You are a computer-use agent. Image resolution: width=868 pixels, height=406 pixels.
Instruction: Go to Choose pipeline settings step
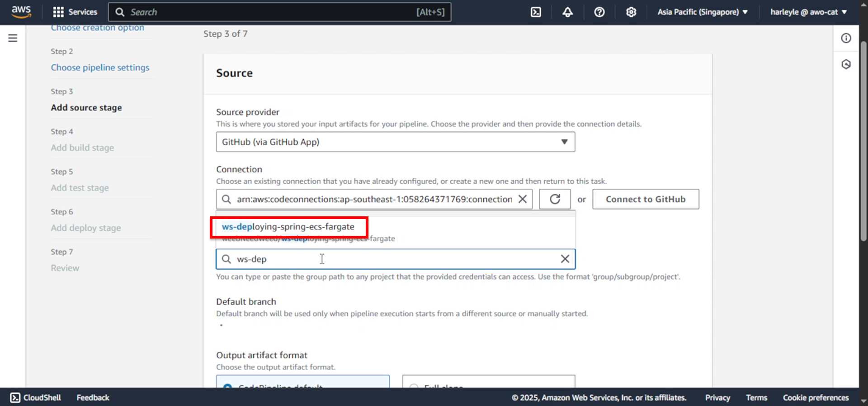100,67
